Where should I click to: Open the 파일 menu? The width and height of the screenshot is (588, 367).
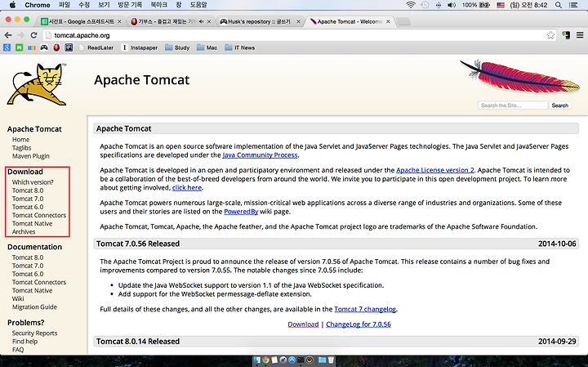coord(65,5)
